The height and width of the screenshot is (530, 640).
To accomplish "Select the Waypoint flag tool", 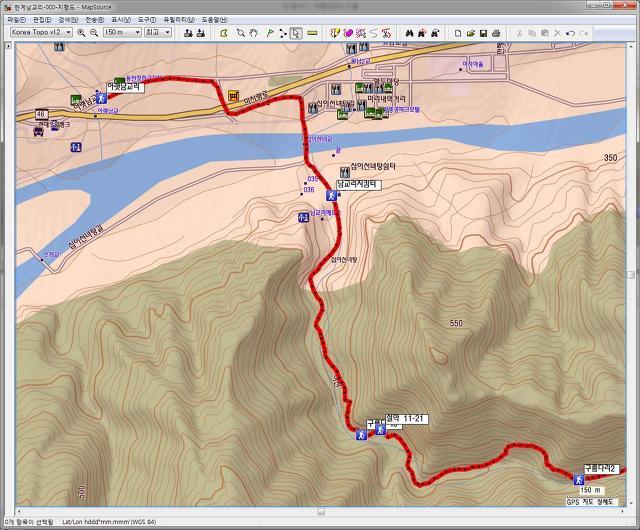I will tap(269, 33).
